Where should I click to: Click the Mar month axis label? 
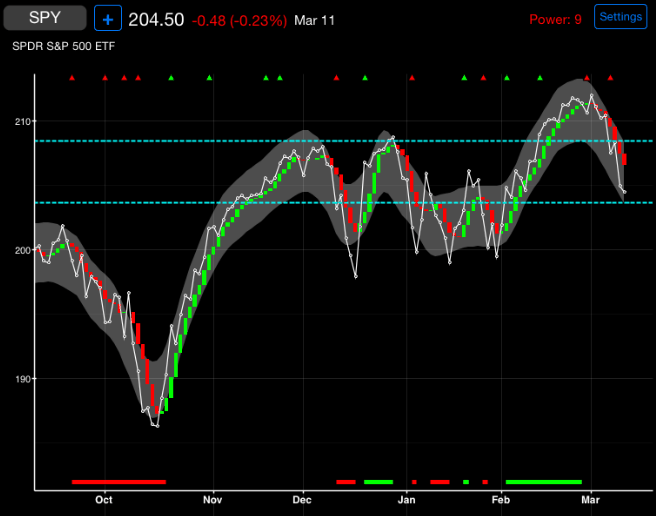[x=590, y=500]
